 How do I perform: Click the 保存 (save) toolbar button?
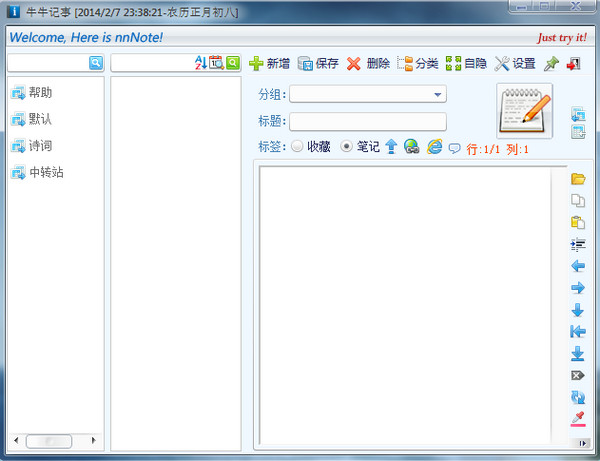(318, 64)
